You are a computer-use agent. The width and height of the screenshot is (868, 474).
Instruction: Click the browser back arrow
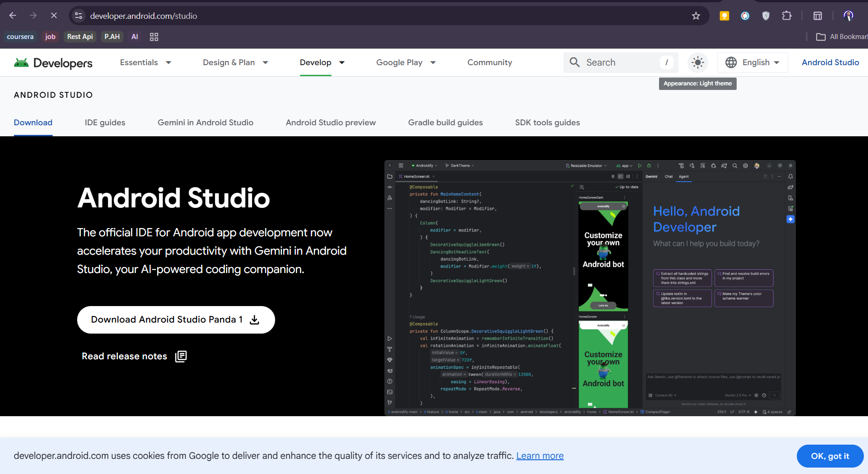pos(13,16)
